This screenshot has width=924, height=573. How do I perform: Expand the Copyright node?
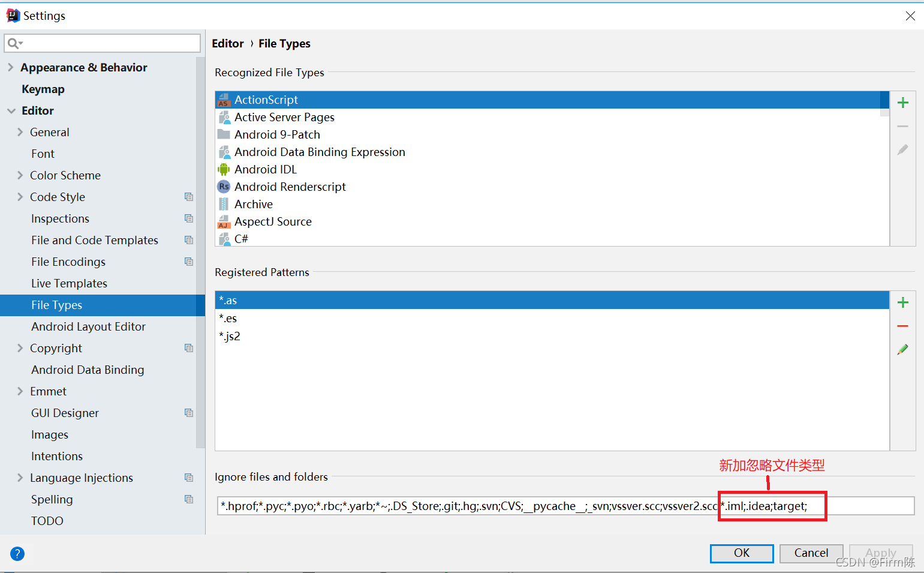[x=20, y=348]
